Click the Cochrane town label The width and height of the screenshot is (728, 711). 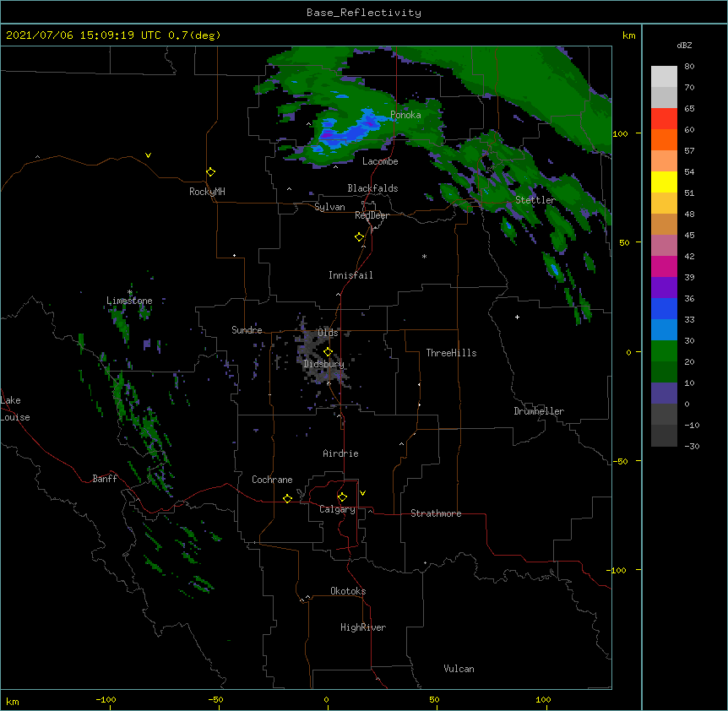272,480
